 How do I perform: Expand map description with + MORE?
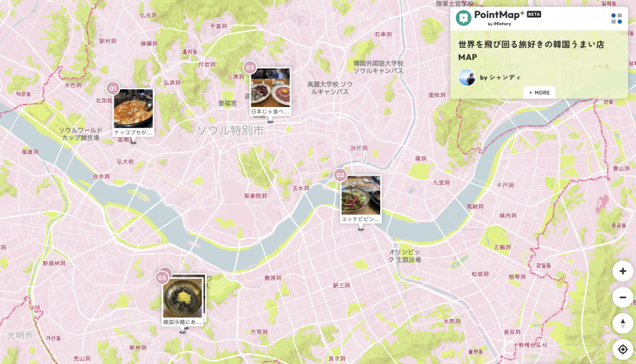pyautogui.click(x=539, y=93)
